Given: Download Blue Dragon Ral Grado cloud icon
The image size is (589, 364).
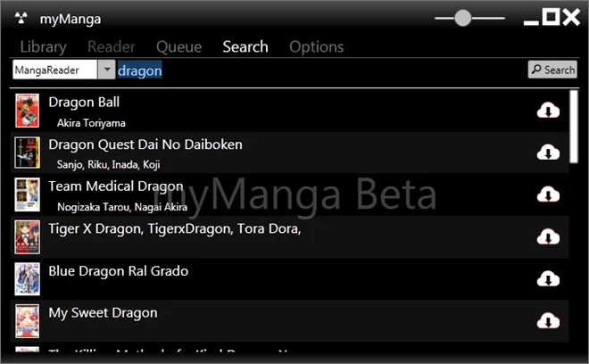Looking at the screenshot, I should pos(548,278).
